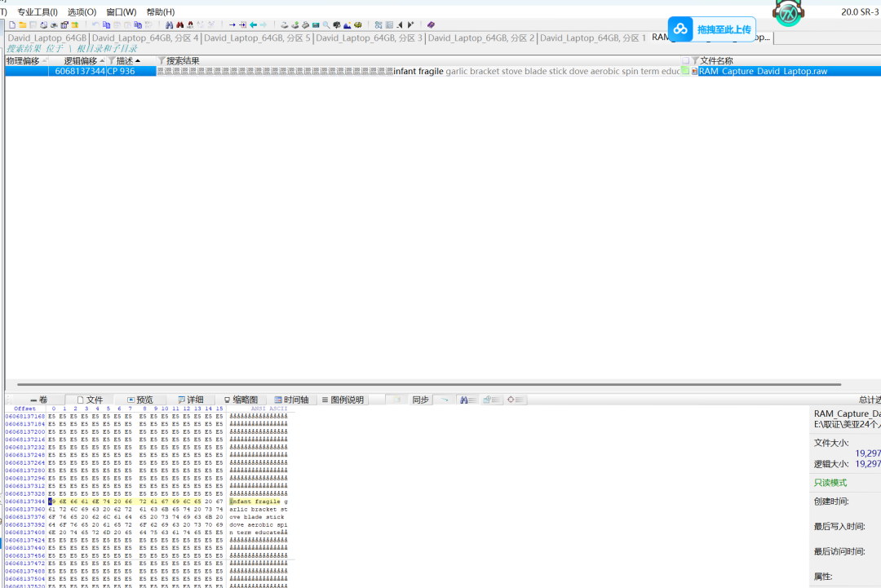The width and height of the screenshot is (881, 588).
Task: Open the filter on 搜索结果 column
Action: click(162, 60)
